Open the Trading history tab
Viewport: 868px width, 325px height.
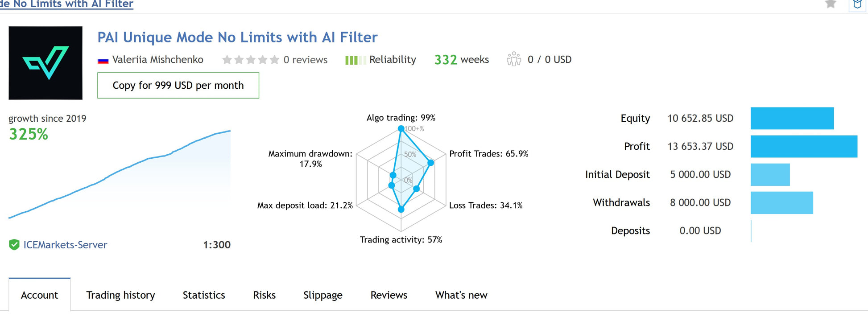pos(120,295)
